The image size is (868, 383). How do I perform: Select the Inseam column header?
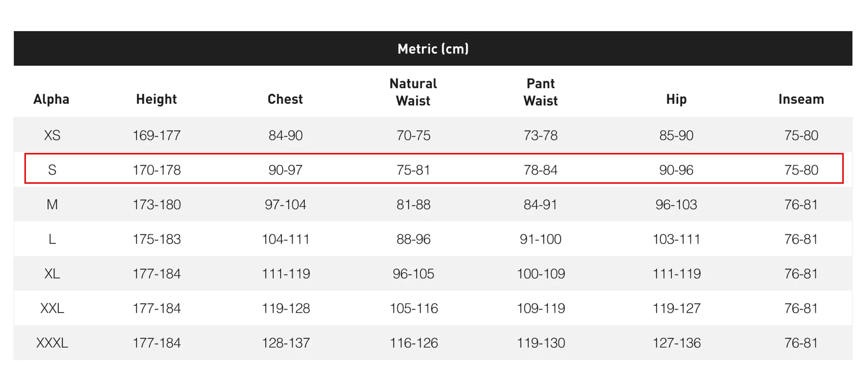(801, 99)
